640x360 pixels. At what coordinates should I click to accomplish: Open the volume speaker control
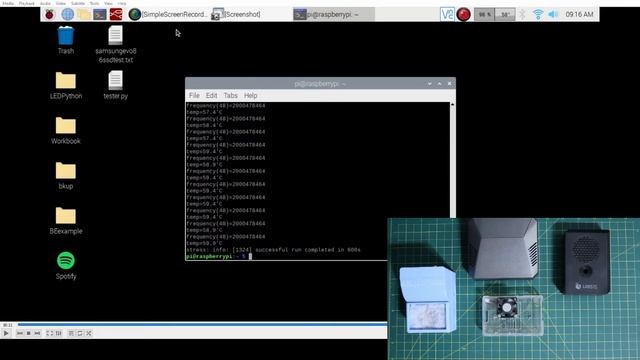coord(553,14)
